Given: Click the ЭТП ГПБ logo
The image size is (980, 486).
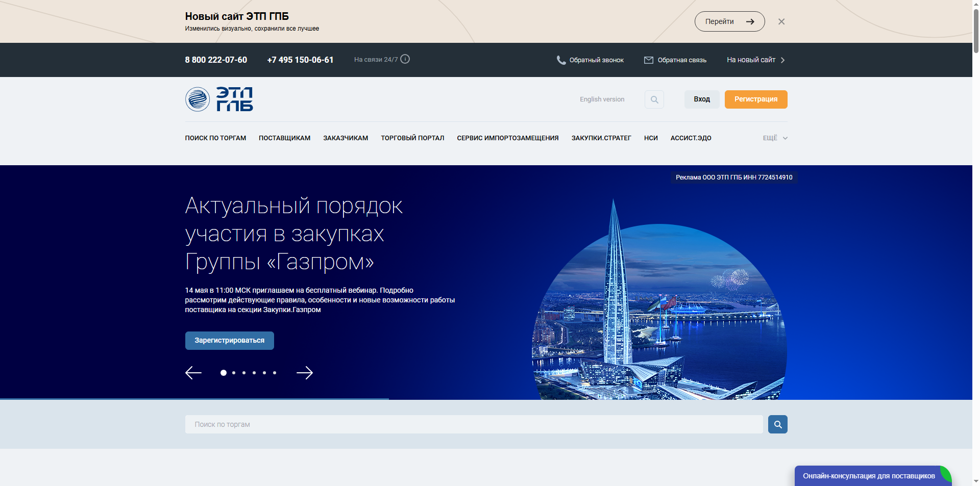Looking at the screenshot, I should coord(219,99).
